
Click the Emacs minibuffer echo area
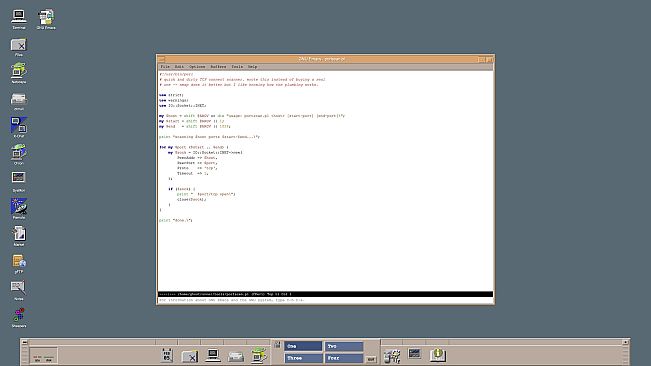coord(326,300)
